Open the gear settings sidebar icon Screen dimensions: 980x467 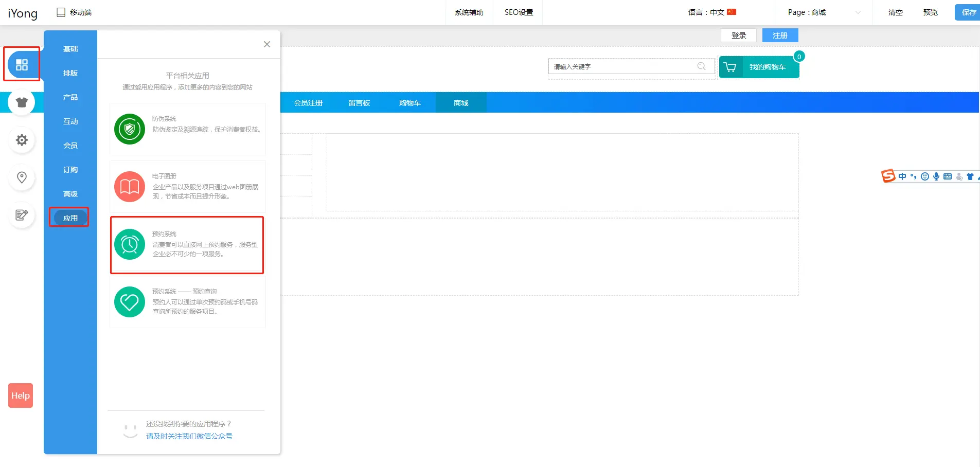22,140
